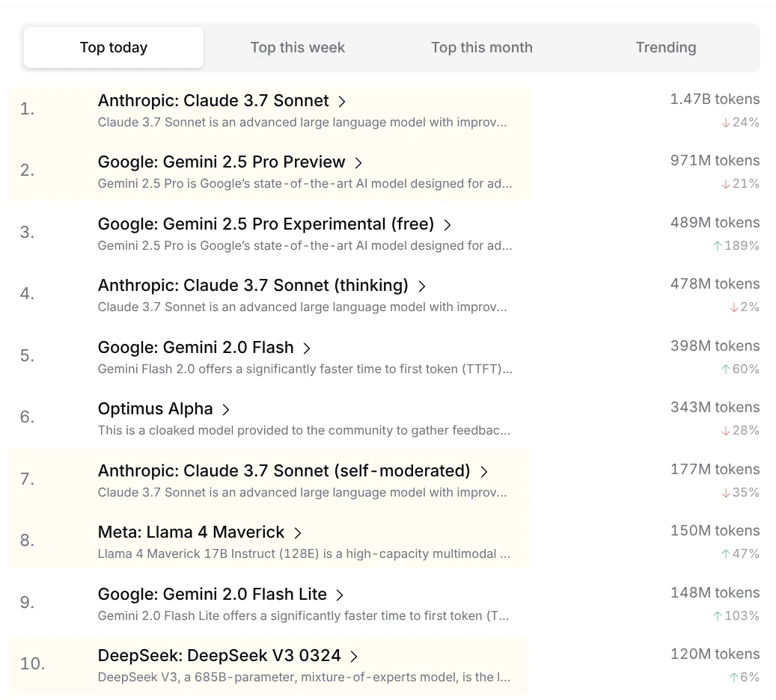
Task: Click chevron after Claude 3.7 Sonnet (self-moderated)
Action: 484,471
